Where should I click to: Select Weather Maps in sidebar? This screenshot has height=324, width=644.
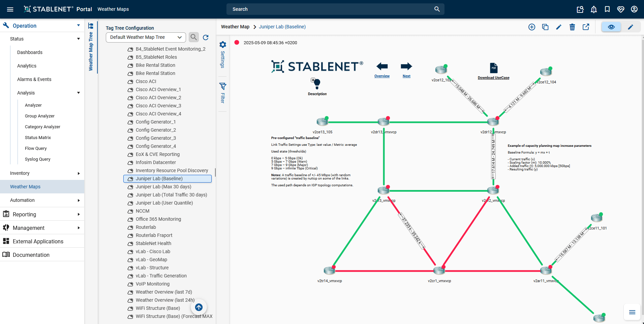[x=42, y=187]
